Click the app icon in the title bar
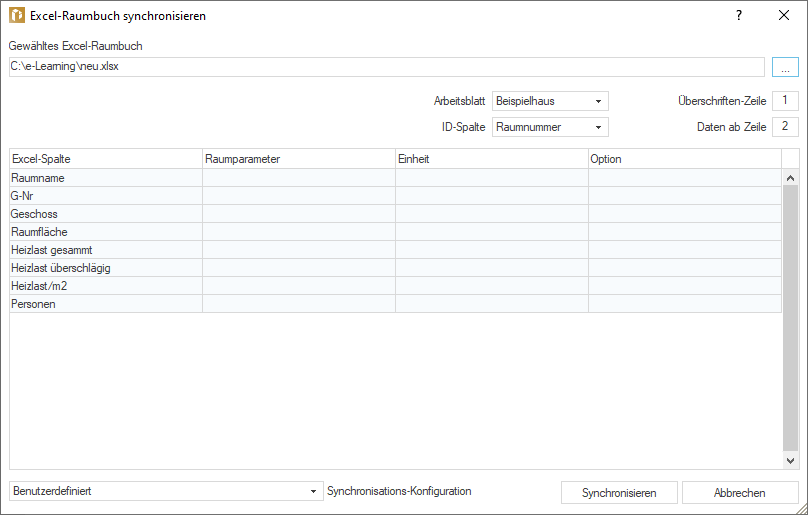Screen dimensions: 808x515 (x=16, y=15)
